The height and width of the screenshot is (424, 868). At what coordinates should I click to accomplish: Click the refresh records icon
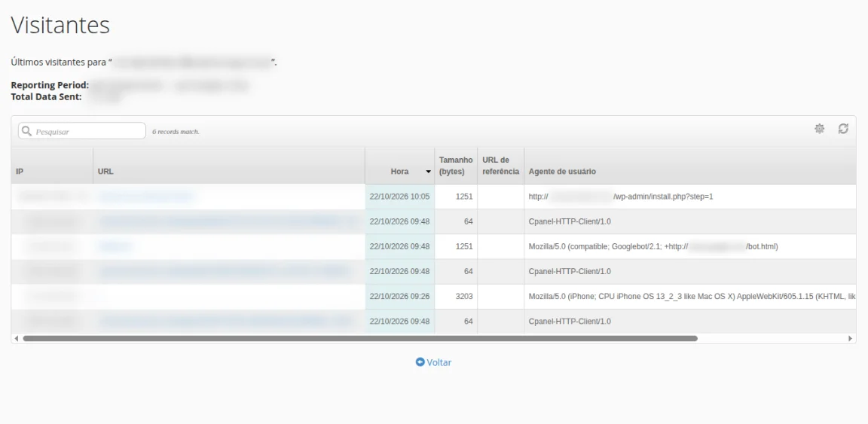click(x=843, y=129)
